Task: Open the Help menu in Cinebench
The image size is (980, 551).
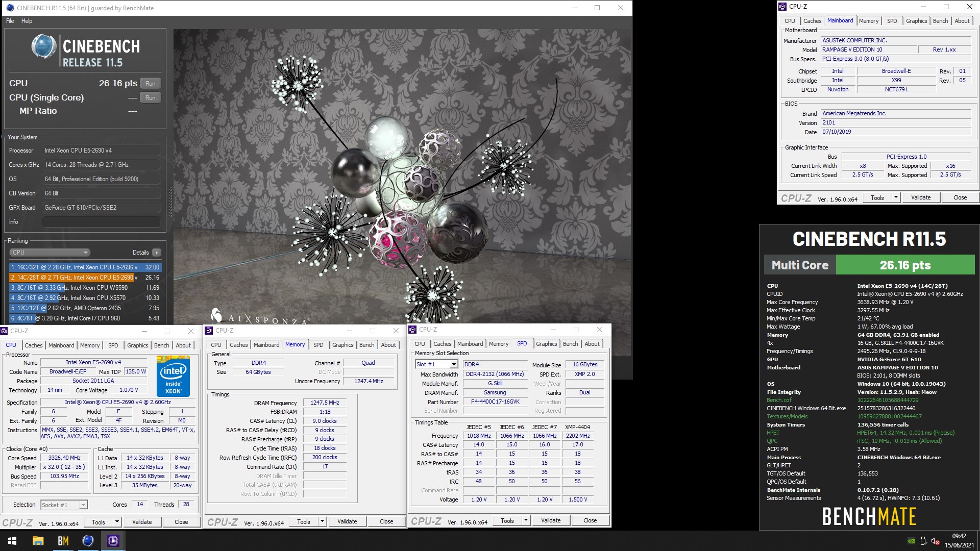Action: pyautogui.click(x=27, y=21)
